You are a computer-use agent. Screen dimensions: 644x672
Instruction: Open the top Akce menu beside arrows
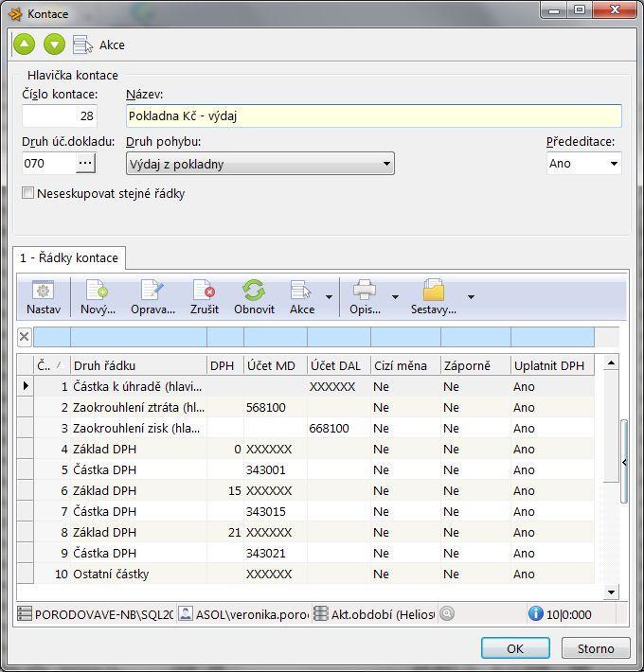point(99,44)
